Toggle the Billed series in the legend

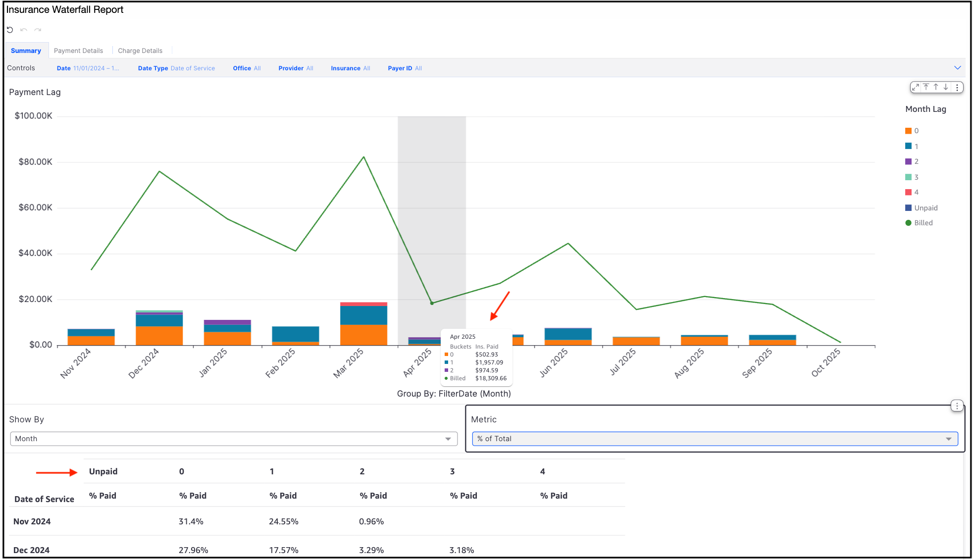tap(923, 223)
